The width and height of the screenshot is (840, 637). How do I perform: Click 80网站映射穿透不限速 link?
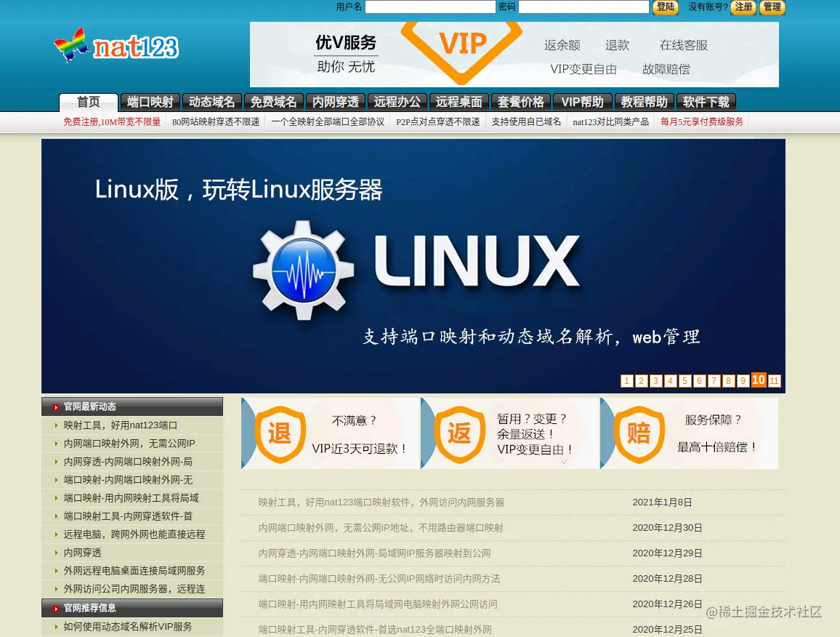pyautogui.click(x=216, y=121)
